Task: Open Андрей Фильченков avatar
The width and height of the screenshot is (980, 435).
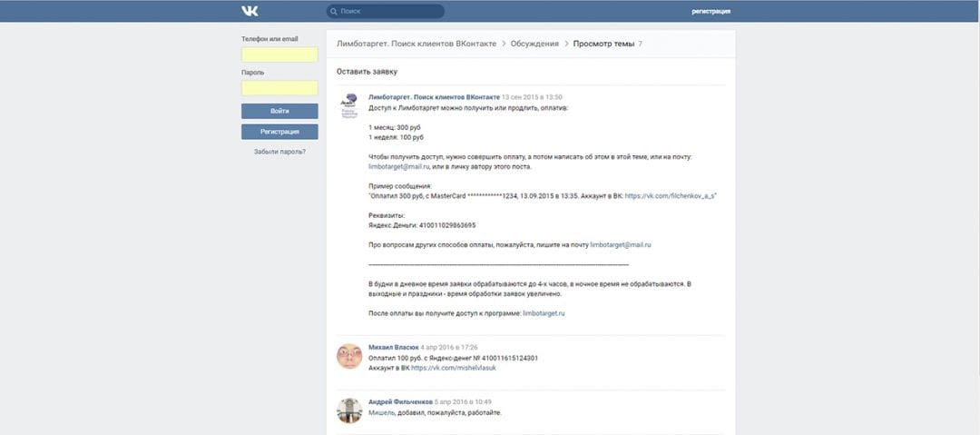Action: tap(348, 410)
